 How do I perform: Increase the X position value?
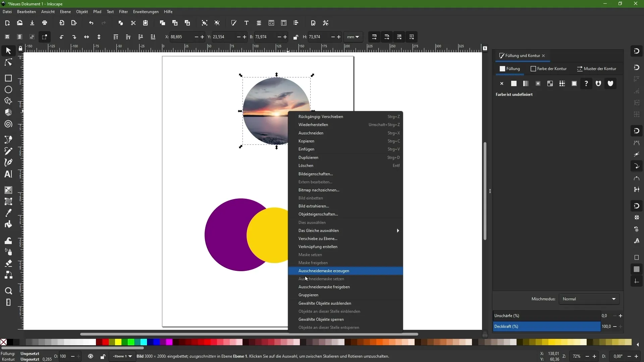pyautogui.click(x=202, y=37)
